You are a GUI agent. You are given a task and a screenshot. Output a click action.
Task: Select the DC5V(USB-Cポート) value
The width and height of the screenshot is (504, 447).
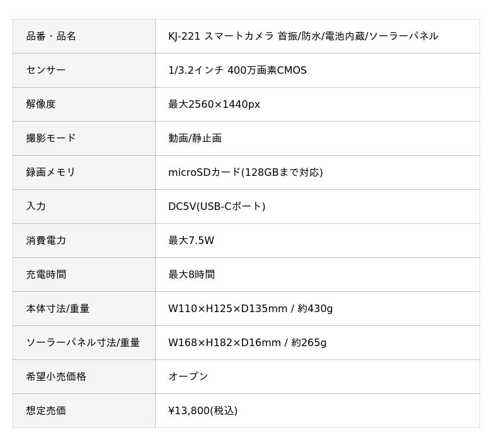[x=217, y=206]
